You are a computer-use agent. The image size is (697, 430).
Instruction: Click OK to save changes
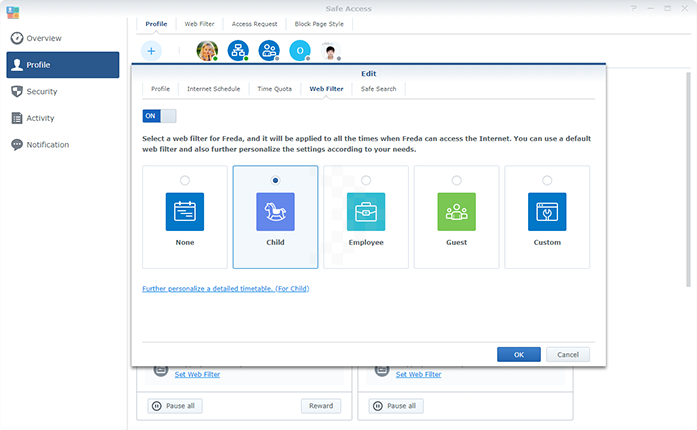pyautogui.click(x=518, y=354)
